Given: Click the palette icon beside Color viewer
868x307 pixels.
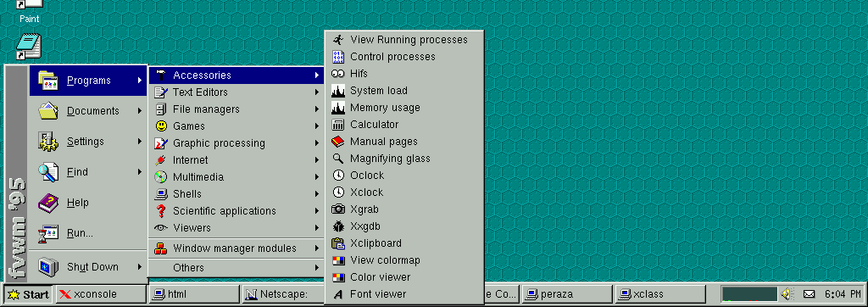Looking at the screenshot, I should pos(338,277).
